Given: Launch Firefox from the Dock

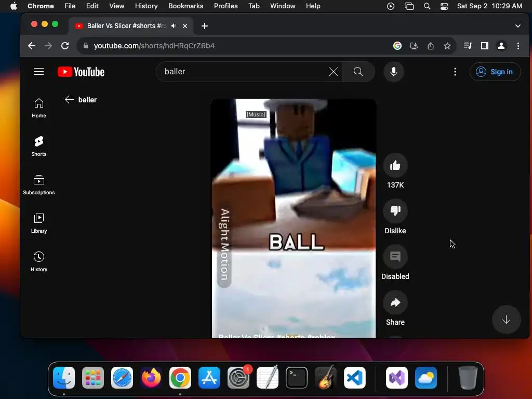Looking at the screenshot, I should [151, 377].
